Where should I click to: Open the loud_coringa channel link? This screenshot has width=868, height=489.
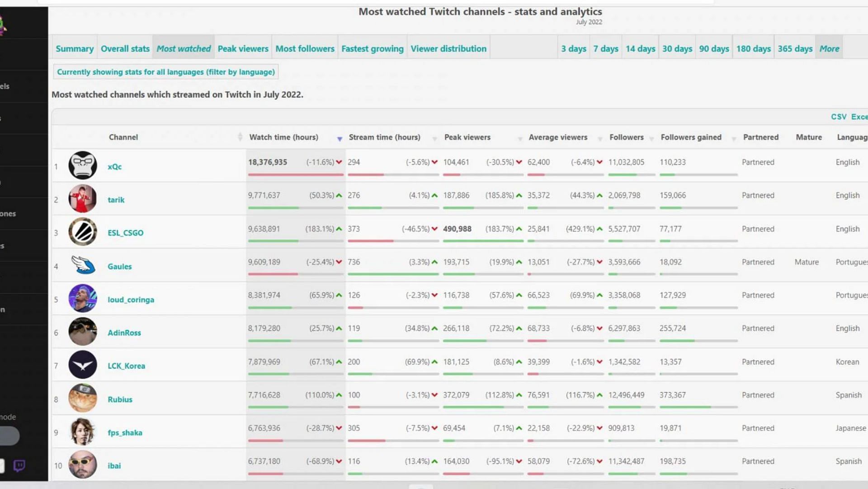(131, 299)
